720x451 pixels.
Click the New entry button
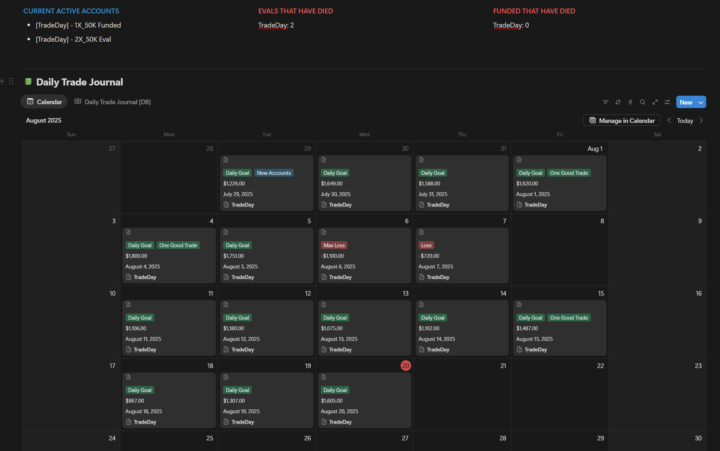pos(686,102)
